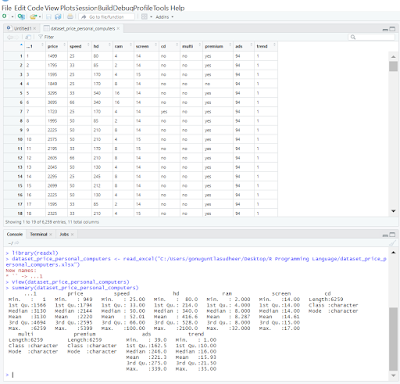Click the data viewer search field
400x384 pixels.
tap(371, 37)
